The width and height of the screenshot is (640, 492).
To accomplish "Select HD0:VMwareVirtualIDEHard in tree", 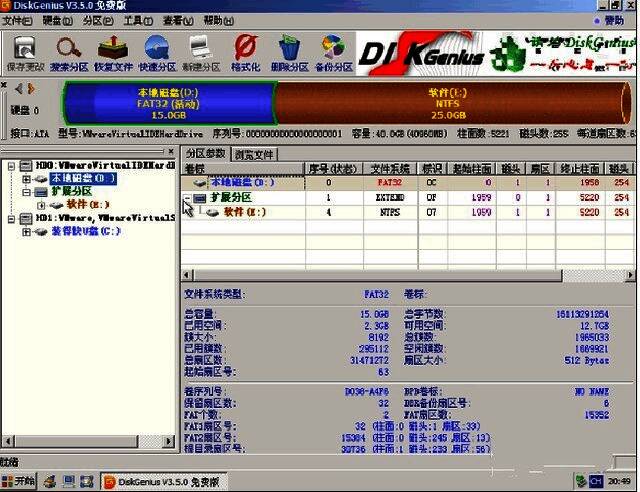I will coord(105,165).
